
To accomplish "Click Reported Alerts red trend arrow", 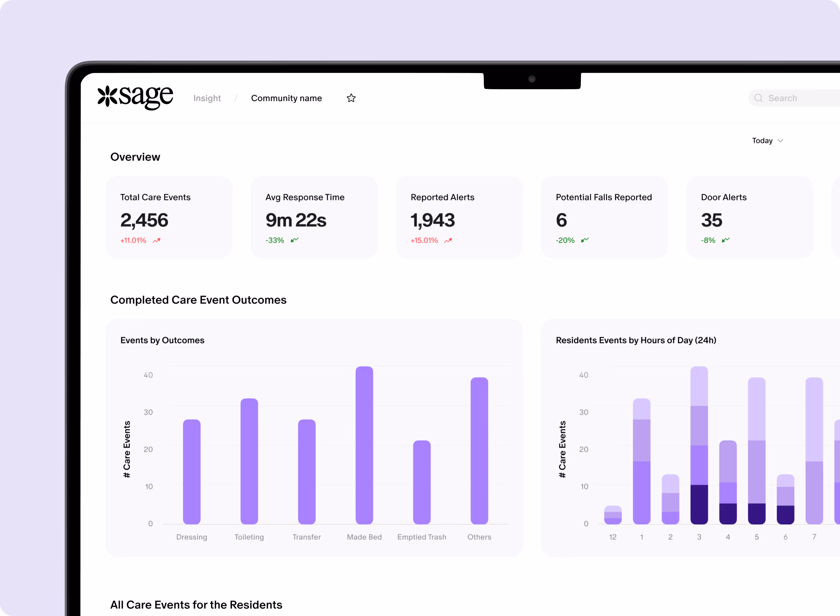I will pyautogui.click(x=448, y=241).
